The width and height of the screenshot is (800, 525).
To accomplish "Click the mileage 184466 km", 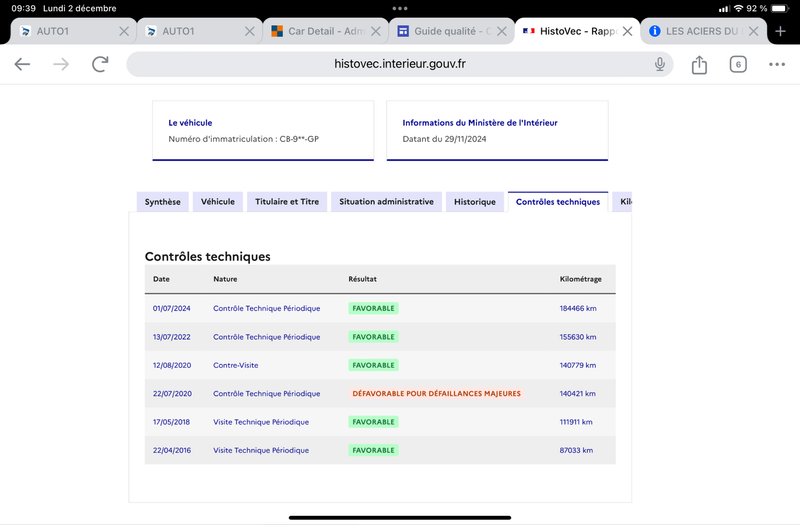I will 578,308.
